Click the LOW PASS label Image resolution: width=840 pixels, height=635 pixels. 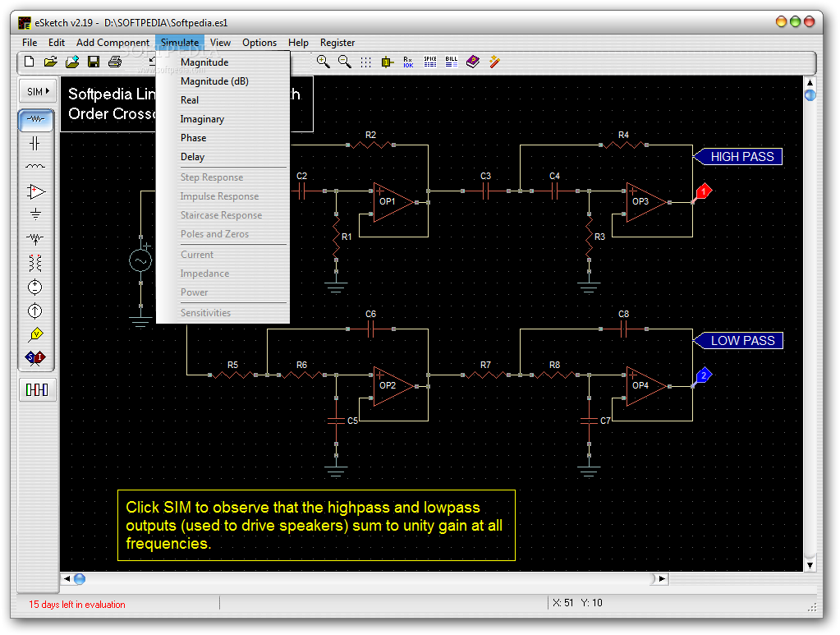(x=738, y=340)
